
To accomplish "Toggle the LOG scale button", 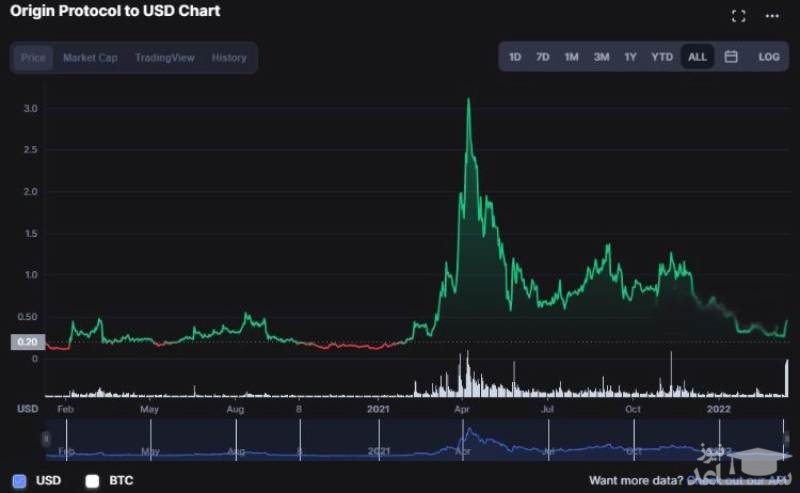I will (x=768, y=57).
